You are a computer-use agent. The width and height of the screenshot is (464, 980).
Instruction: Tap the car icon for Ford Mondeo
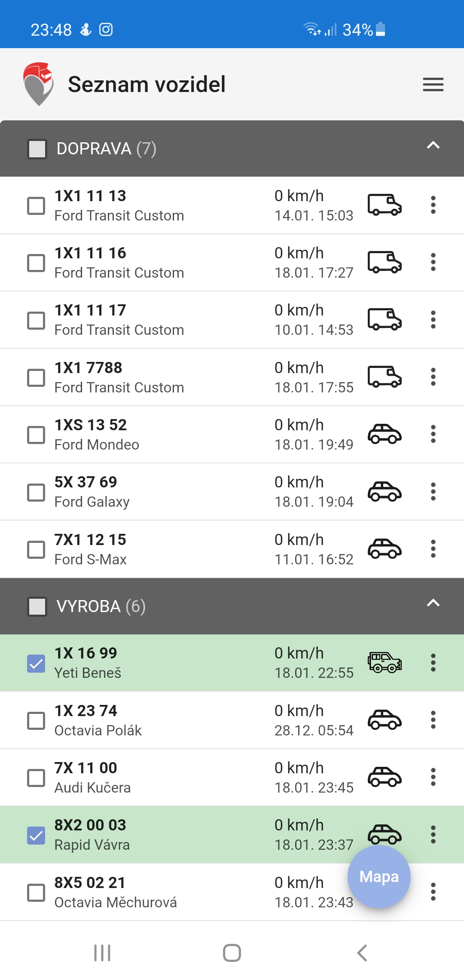click(x=385, y=434)
